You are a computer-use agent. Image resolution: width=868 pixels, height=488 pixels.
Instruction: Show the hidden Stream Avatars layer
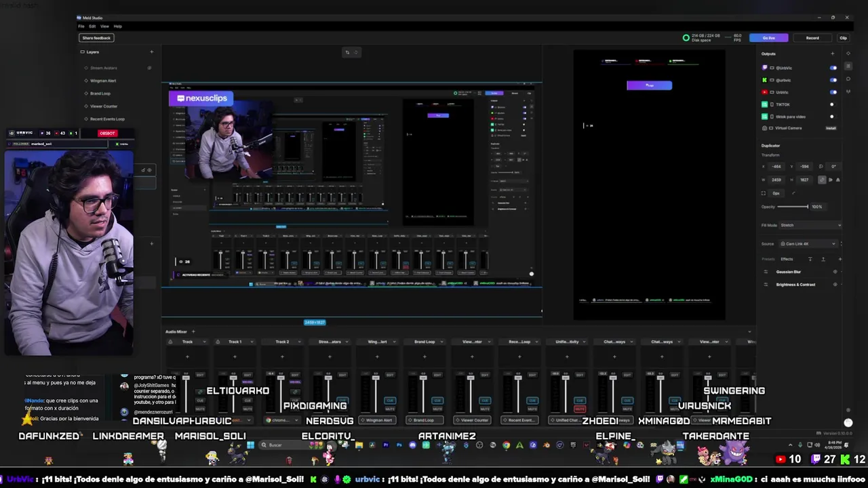tap(149, 68)
